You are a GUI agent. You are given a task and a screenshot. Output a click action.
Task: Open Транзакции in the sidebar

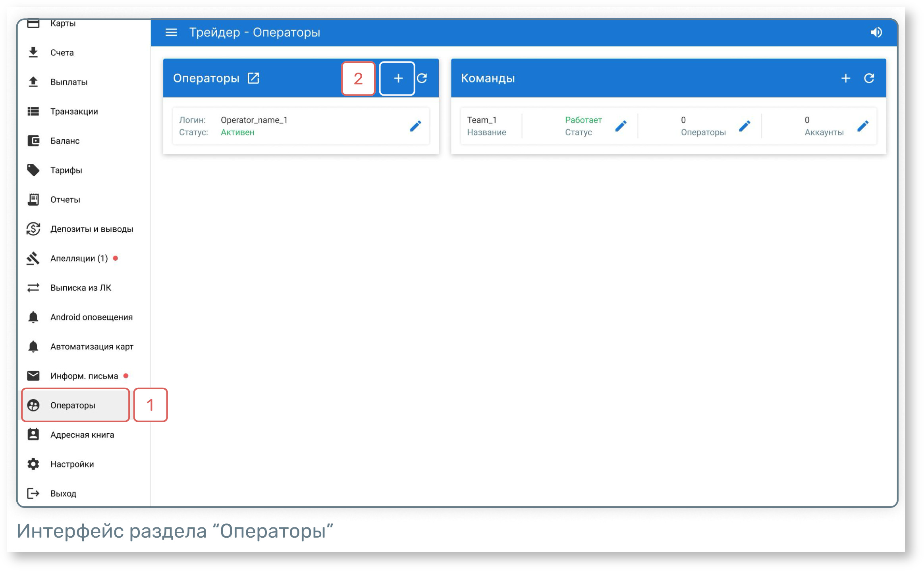point(74,112)
